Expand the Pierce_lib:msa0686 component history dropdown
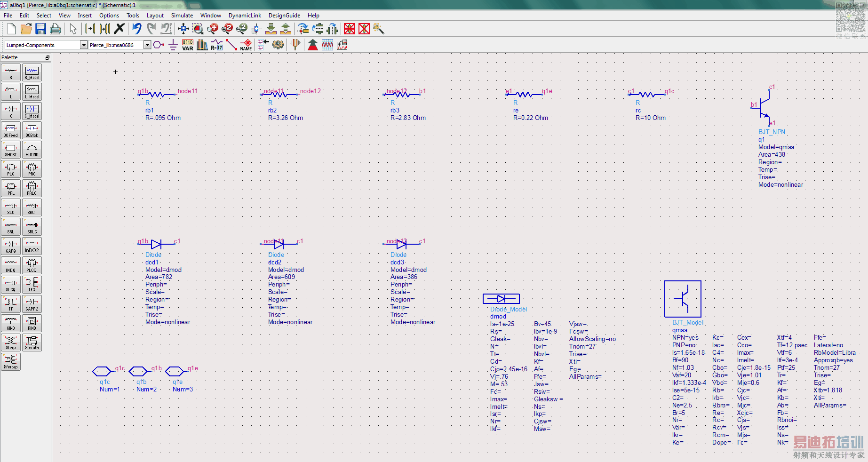868x462 pixels. tap(147, 45)
